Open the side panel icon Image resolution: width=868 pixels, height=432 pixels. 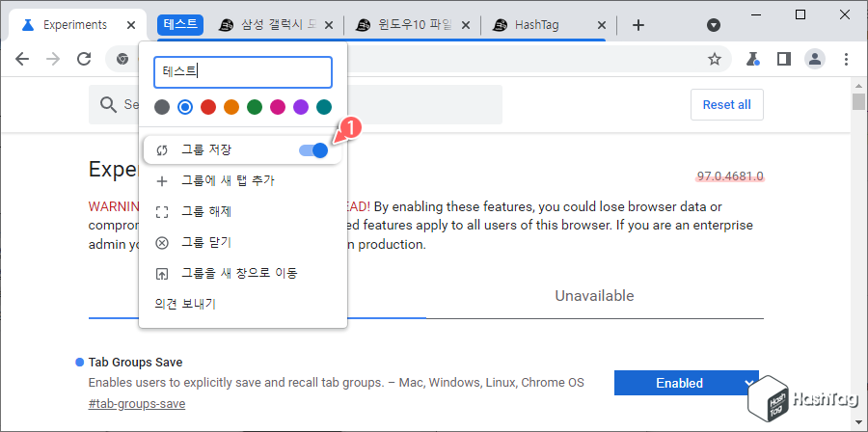point(784,59)
